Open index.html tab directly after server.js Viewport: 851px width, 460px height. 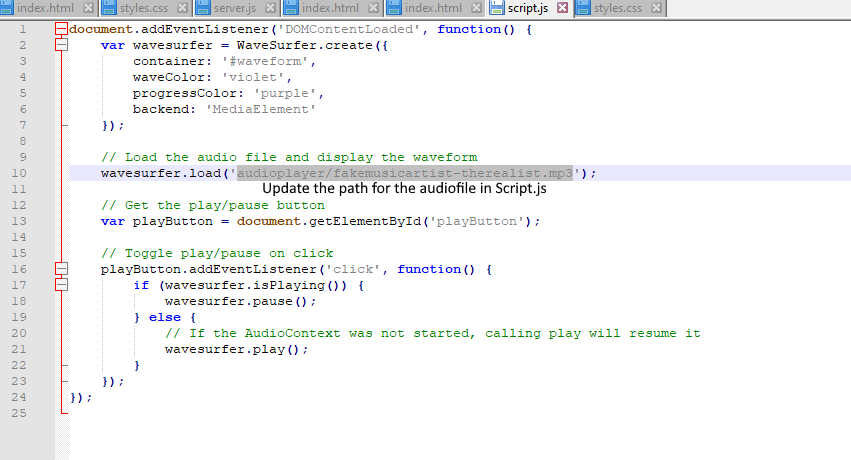(x=330, y=8)
